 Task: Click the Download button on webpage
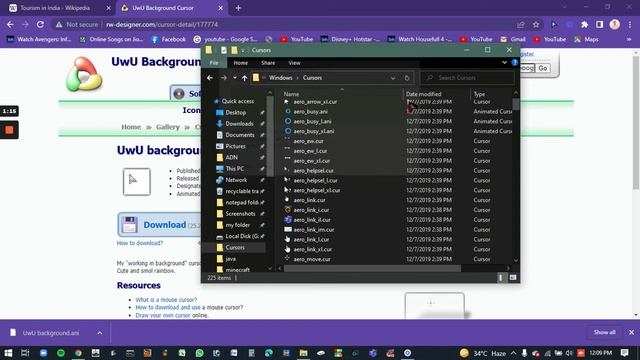[x=160, y=224]
